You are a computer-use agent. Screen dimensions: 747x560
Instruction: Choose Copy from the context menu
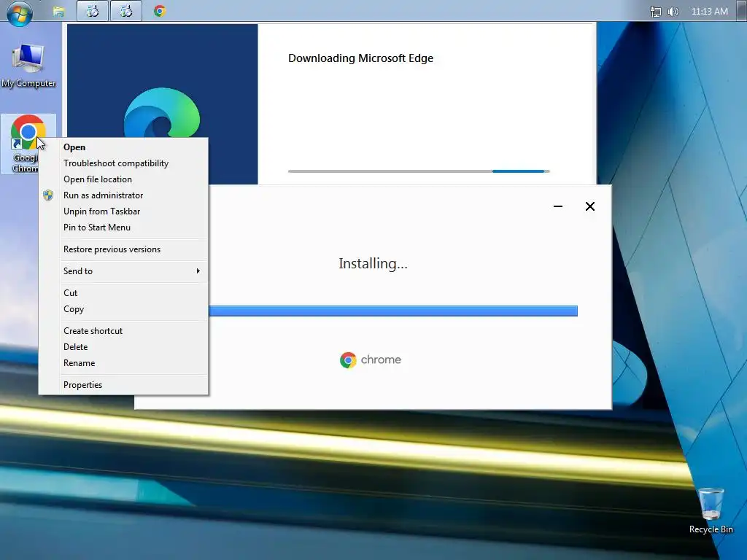(x=123, y=309)
